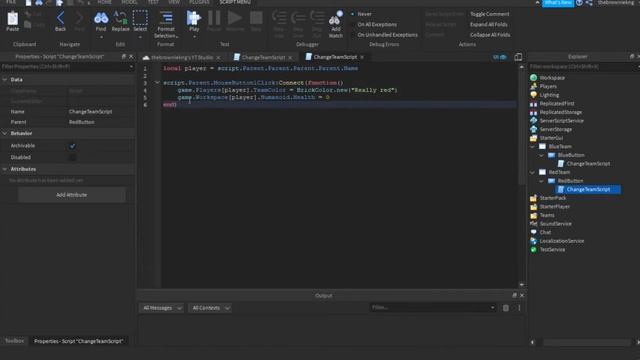Open the MODEL ribbon tab

pyautogui.click(x=129, y=2)
